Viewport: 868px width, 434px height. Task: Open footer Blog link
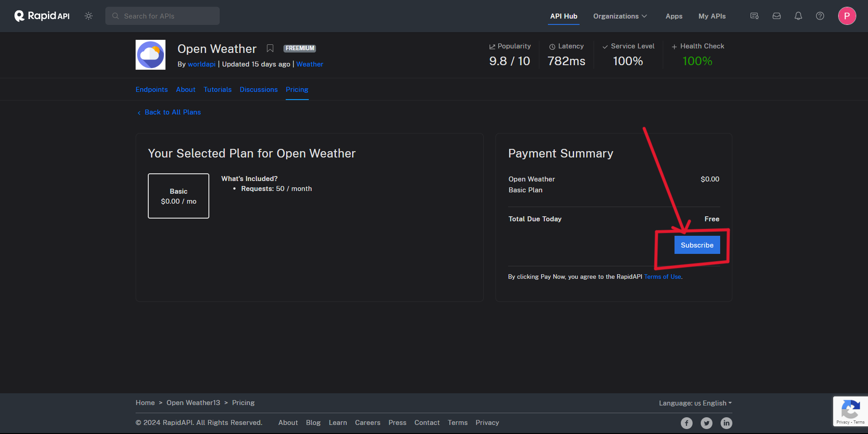[x=313, y=423]
